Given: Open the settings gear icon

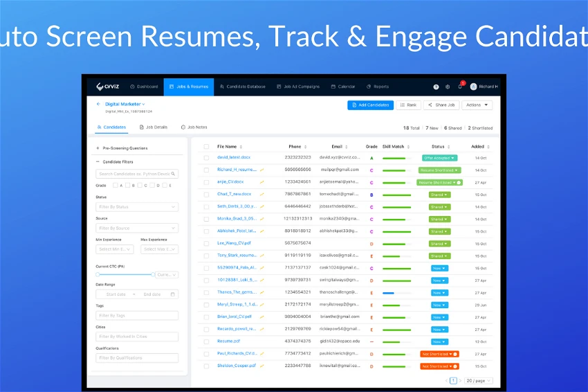Looking at the screenshot, I should 448,87.
